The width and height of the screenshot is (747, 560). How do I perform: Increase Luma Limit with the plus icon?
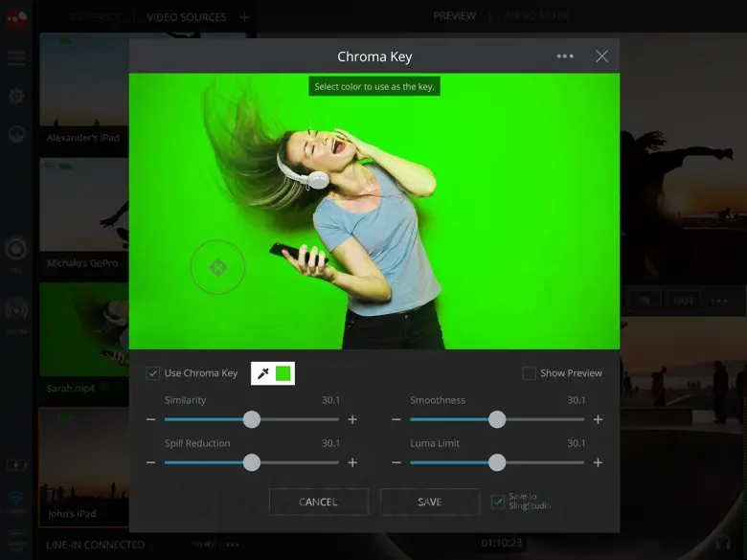pos(598,462)
